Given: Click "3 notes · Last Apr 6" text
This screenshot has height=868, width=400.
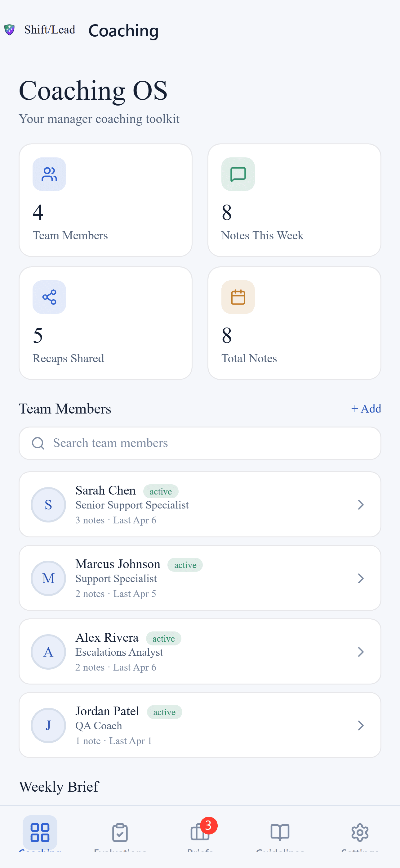Looking at the screenshot, I should (116, 520).
